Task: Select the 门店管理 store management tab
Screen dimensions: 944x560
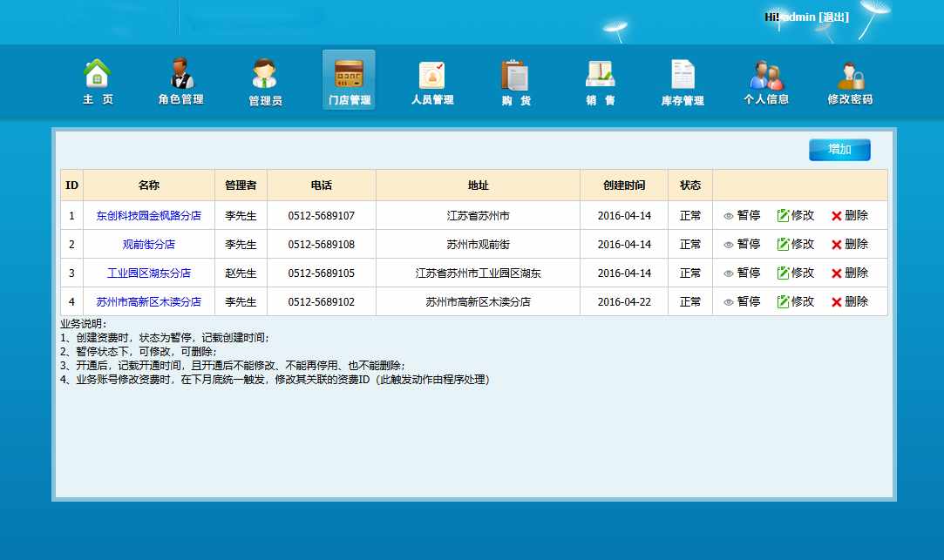Action: [x=349, y=81]
